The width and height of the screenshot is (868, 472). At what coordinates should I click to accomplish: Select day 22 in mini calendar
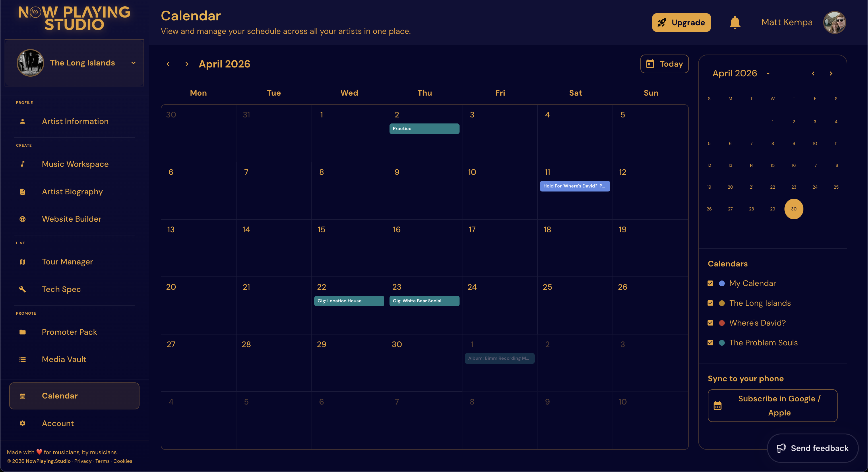772,187
